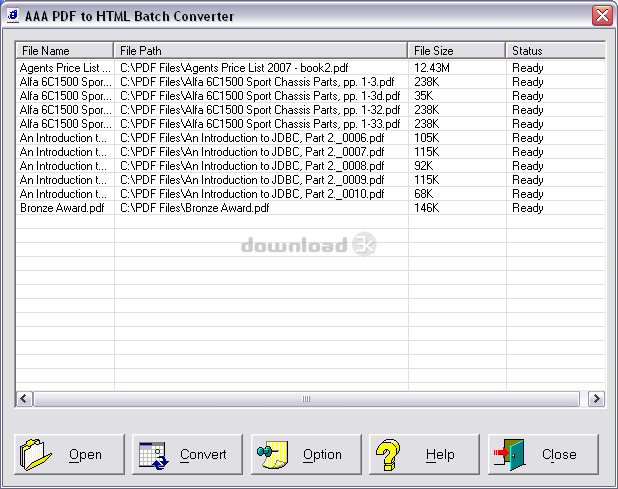
Task: Click the horizontal scrollbar thumb
Action: point(306,399)
